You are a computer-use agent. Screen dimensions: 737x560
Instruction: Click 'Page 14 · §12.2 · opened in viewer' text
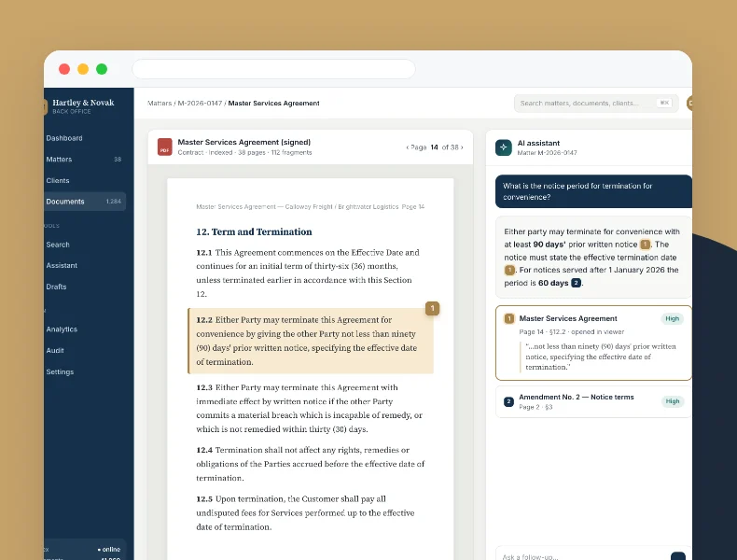(x=572, y=332)
